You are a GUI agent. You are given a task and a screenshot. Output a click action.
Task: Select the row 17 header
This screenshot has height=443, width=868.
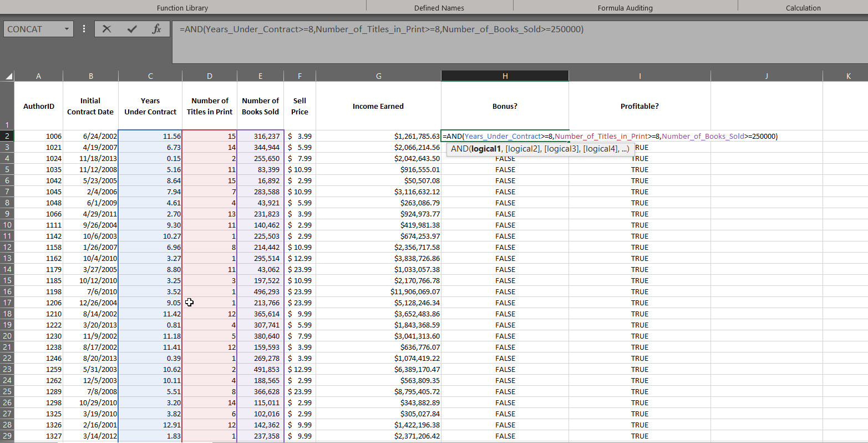coord(7,303)
